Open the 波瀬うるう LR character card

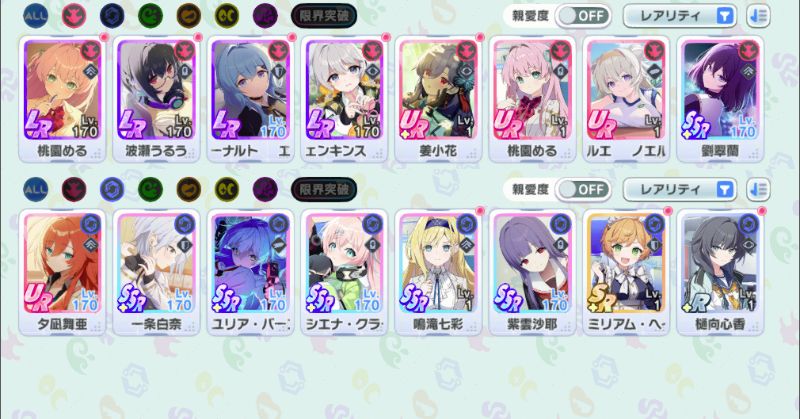click(156, 99)
